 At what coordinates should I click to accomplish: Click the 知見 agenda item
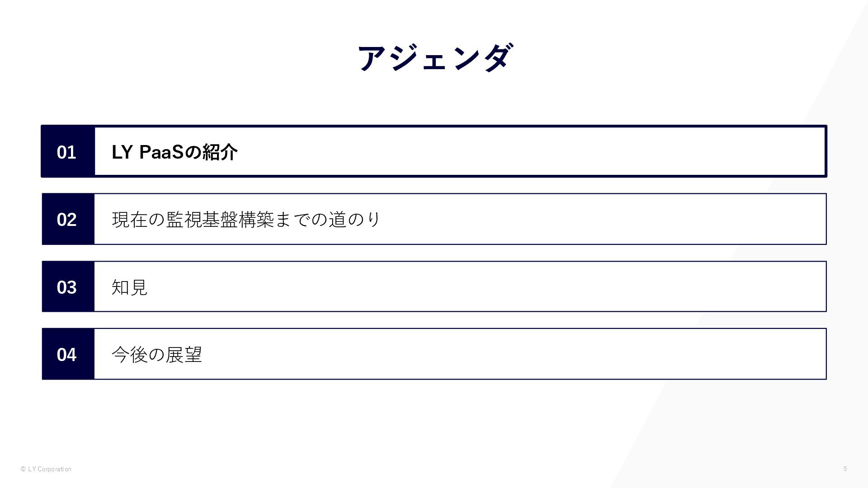pyautogui.click(x=129, y=287)
